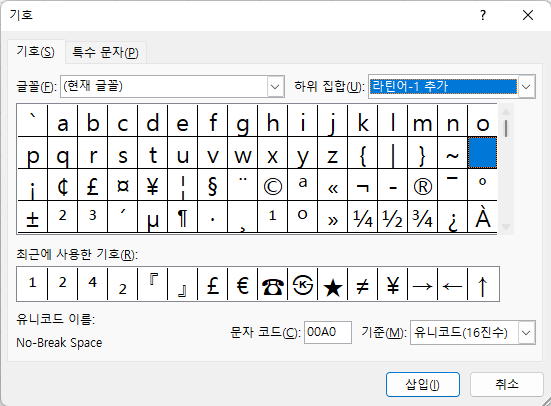
Task: Pick the generic currency ¤ symbol
Action: tap(123, 185)
